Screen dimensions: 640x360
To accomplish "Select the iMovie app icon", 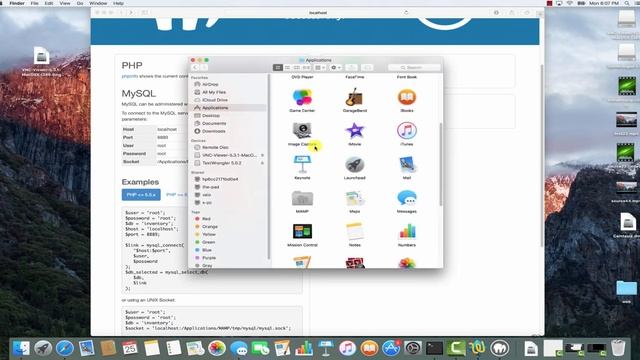I will [x=354, y=131].
